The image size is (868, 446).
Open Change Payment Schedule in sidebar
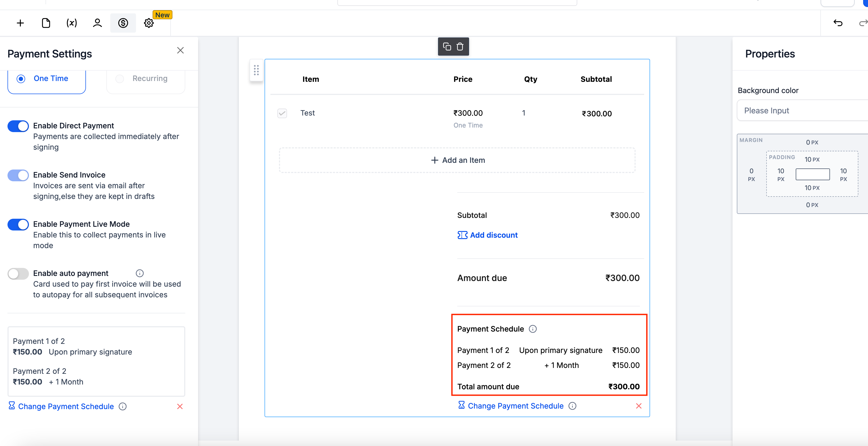point(66,407)
